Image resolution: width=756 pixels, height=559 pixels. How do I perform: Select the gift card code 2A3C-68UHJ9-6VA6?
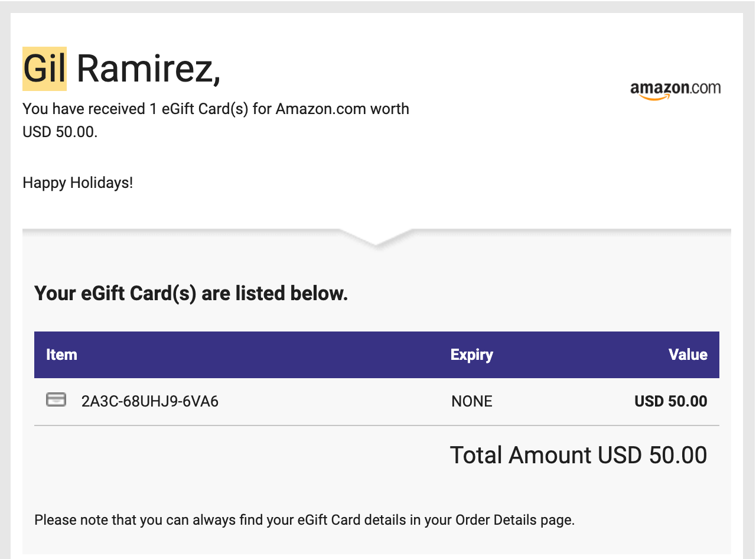(150, 402)
